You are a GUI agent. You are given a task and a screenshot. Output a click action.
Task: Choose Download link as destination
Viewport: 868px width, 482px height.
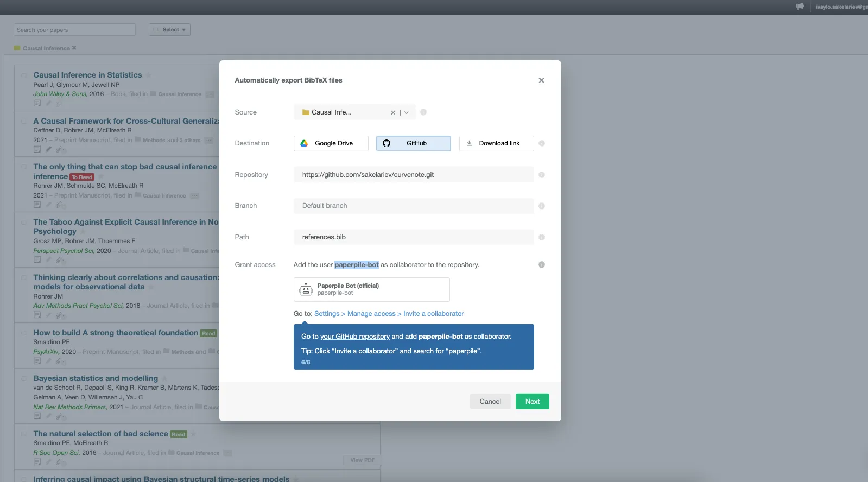click(496, 143)
